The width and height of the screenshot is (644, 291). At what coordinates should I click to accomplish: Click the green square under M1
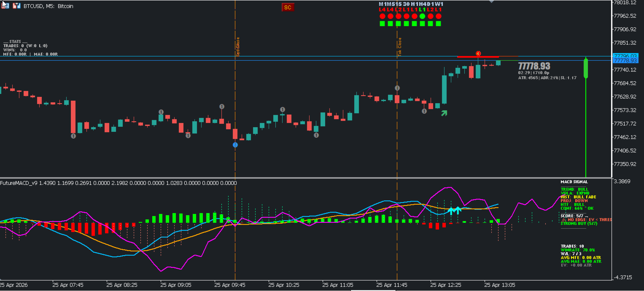tap(383, 24)
